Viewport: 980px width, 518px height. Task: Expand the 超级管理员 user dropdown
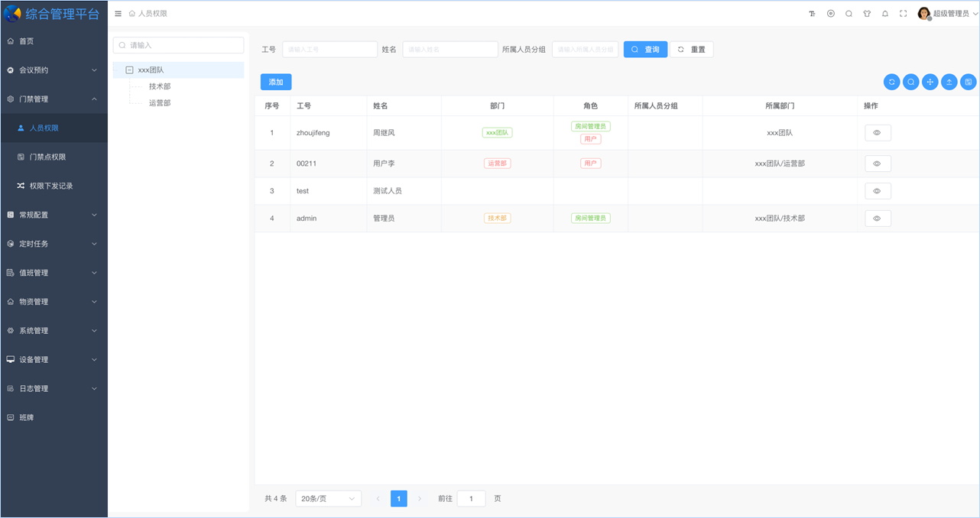(948, 14)
